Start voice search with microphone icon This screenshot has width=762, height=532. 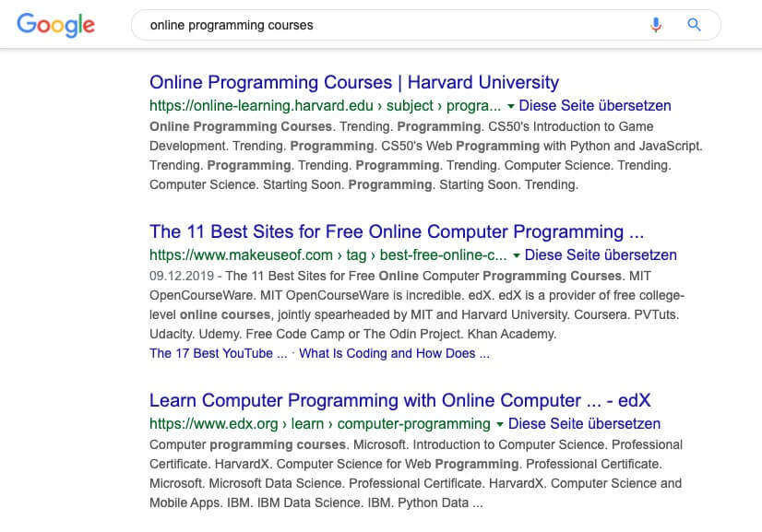tap(656, 25)
